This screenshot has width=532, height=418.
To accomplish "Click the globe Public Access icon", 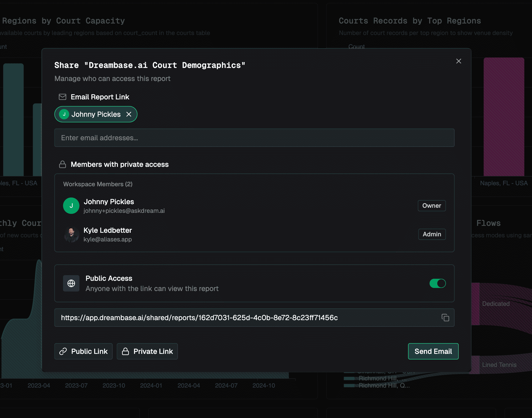I will click(x=71, y=283).
